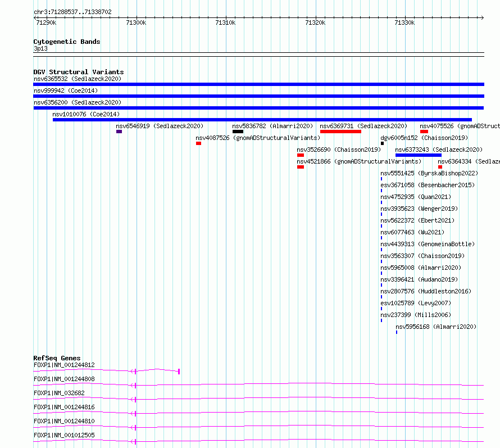Click the blue bar of nsv1010076
500x448 pixels.
[262, 120]
